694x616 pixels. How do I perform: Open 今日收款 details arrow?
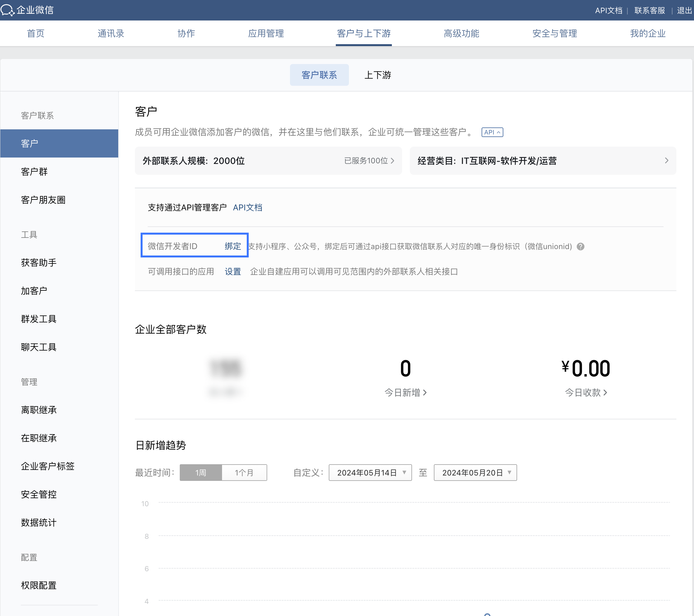605,393
